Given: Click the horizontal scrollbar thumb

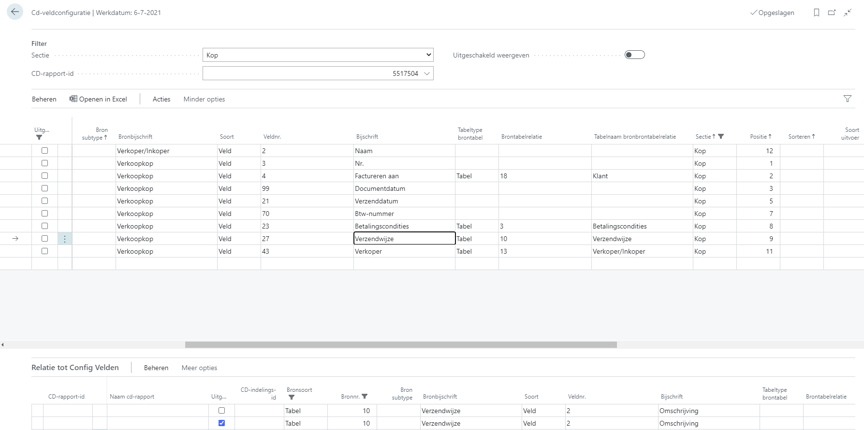Looking at the screenshot, I should 401,345.
